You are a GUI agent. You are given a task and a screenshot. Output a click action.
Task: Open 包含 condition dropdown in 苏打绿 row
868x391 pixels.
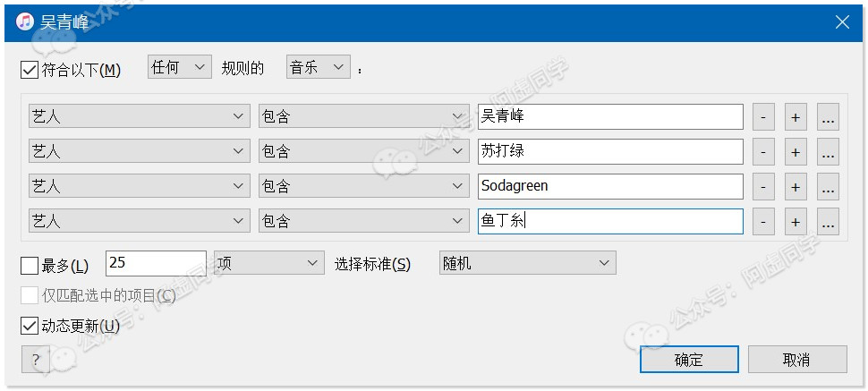coord(363,151)
